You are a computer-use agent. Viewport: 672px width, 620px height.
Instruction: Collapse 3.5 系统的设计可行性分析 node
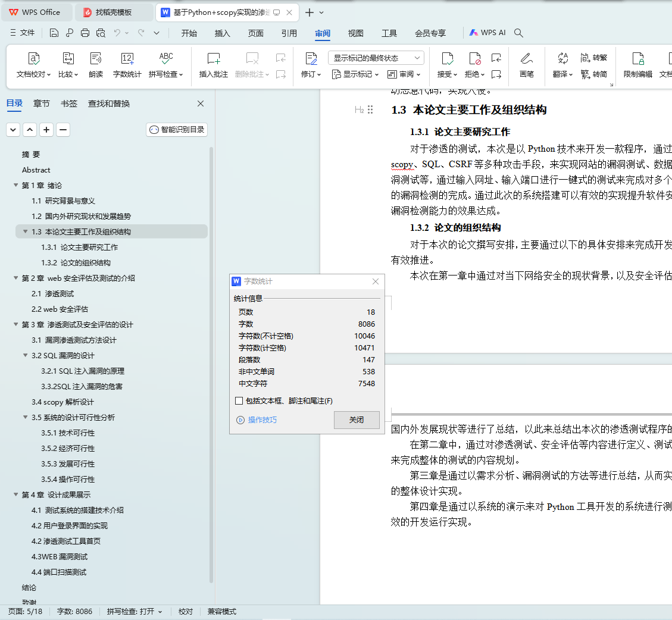[25, 417]
